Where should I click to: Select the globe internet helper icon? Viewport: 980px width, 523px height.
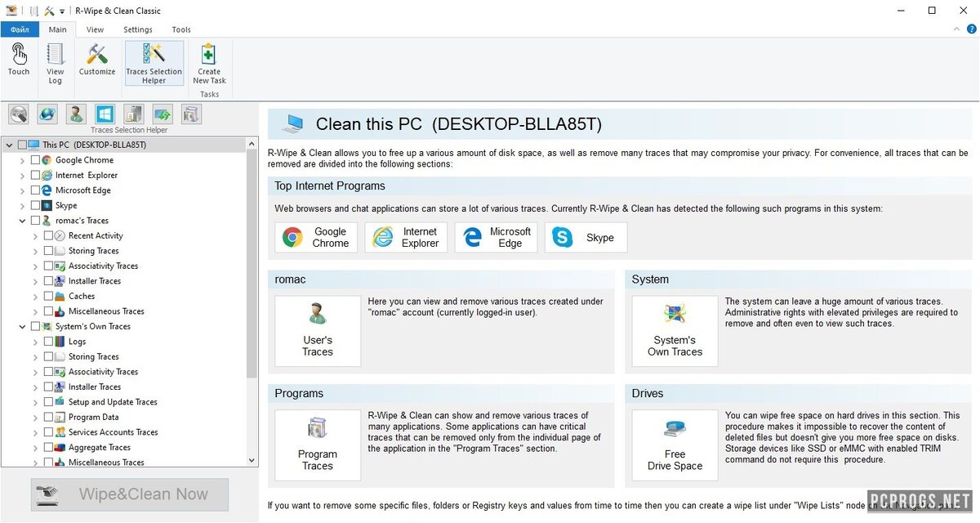click(47, 114)
